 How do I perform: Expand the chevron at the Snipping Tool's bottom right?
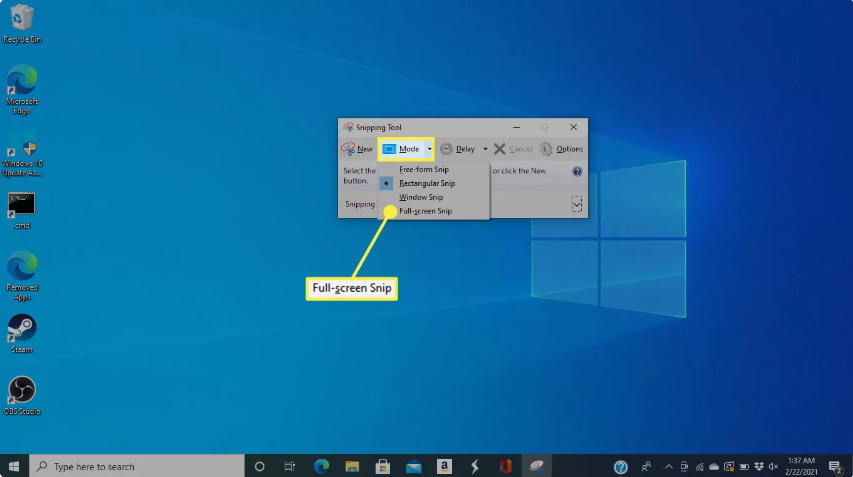(577, 204)
